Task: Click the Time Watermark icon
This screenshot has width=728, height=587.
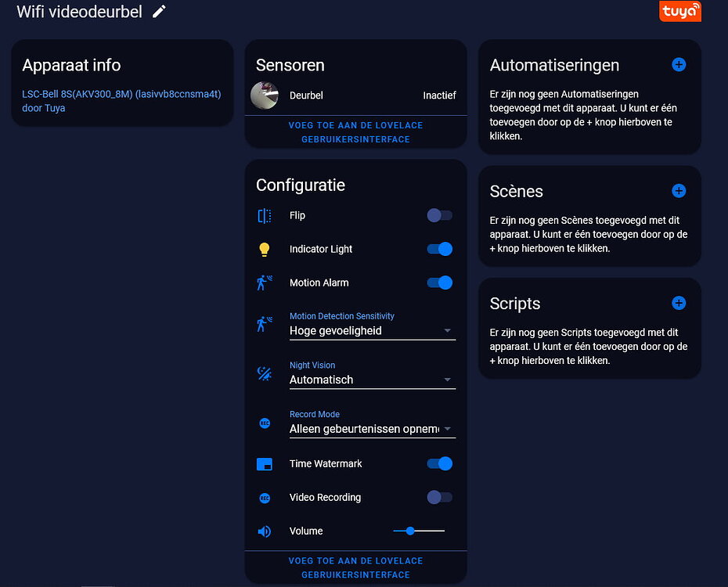Action: [x=264, y=463]
